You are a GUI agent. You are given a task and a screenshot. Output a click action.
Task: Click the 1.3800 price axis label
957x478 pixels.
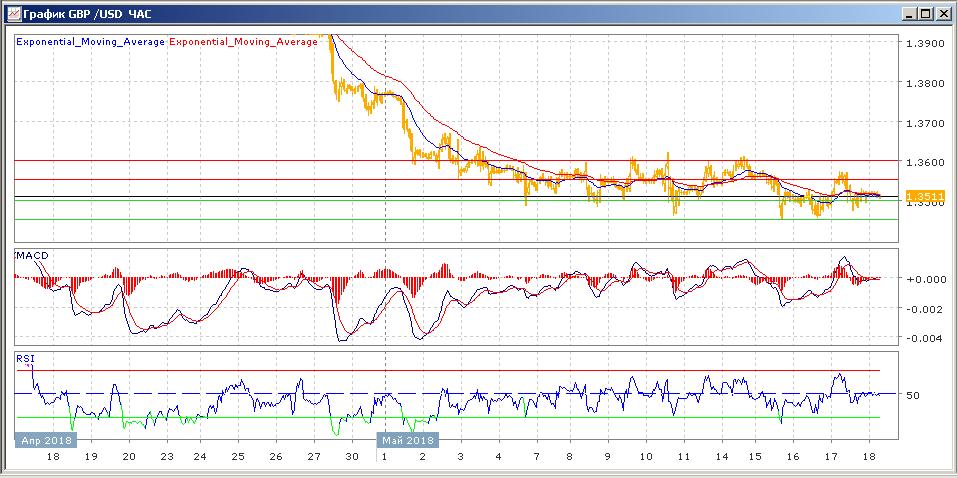coord(923,84)
